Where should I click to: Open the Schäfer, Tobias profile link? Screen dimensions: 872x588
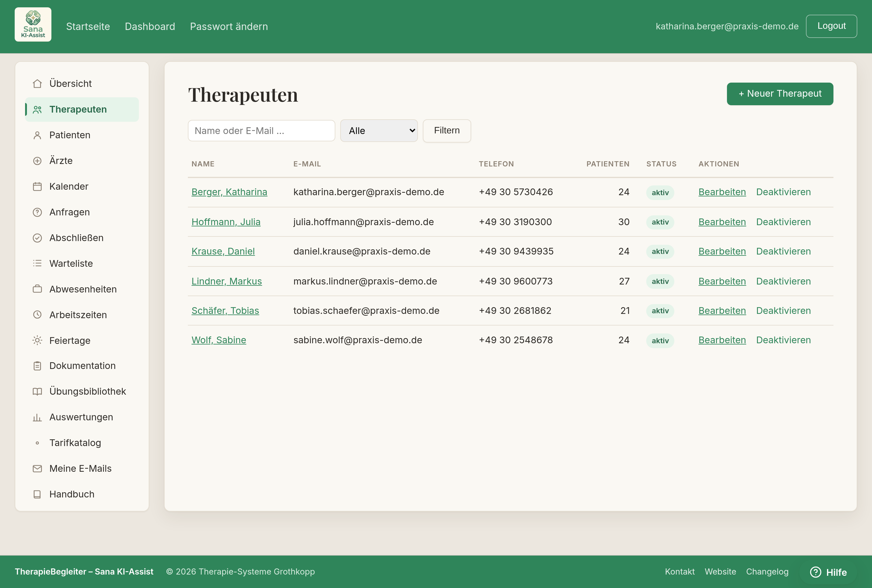tap(225, 311)
